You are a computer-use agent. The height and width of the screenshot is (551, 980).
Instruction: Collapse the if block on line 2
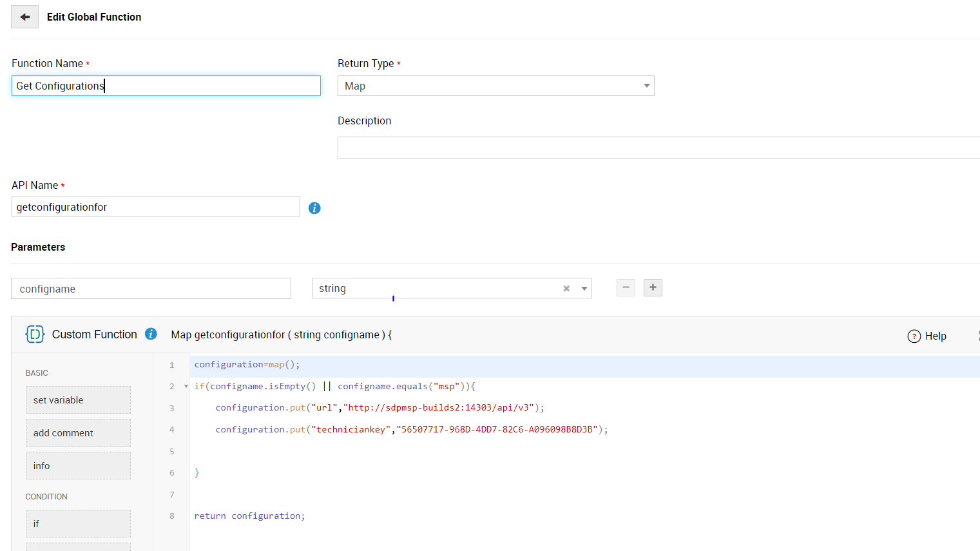(186, 387)
